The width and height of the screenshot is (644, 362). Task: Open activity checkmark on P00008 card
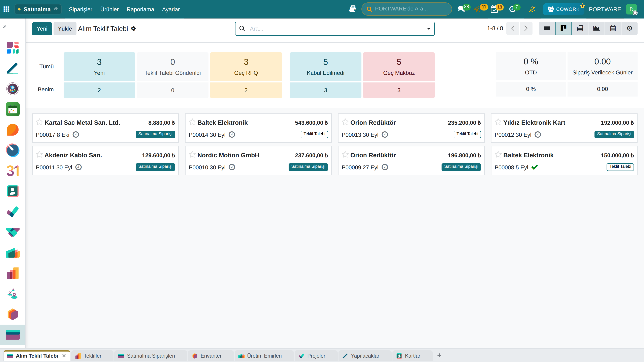click(535, 167)
